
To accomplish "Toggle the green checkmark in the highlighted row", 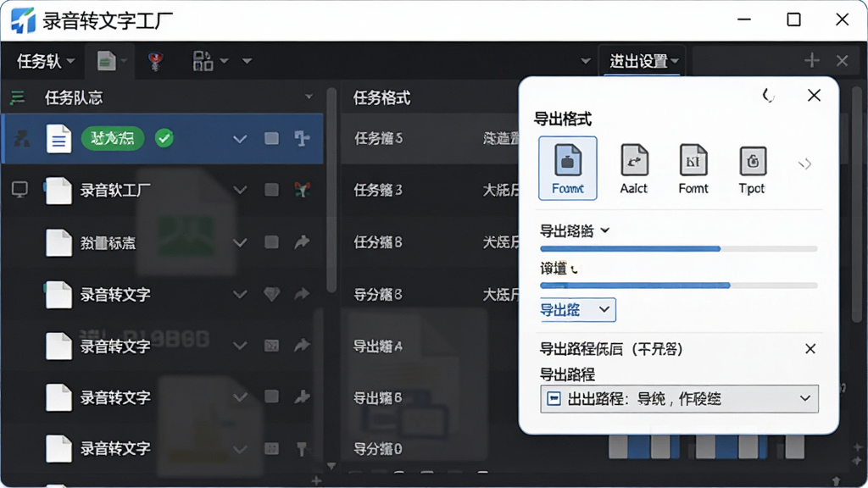I will tap(164, 138).
